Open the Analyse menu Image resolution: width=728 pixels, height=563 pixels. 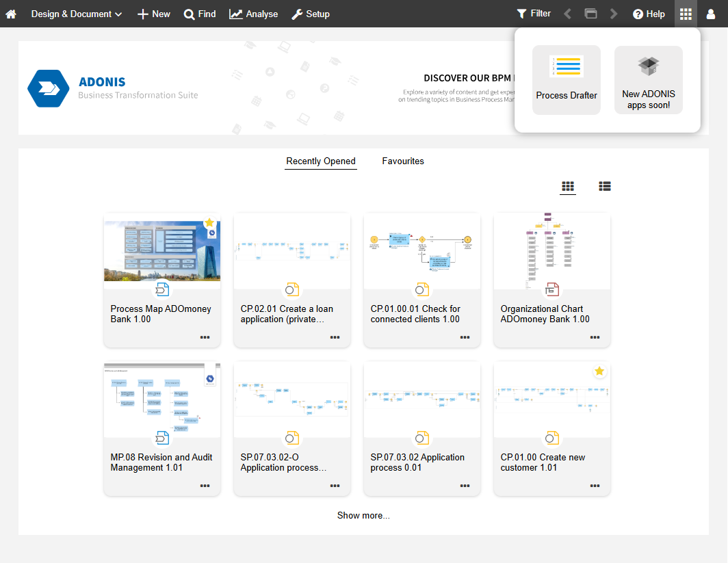(253, 14)
